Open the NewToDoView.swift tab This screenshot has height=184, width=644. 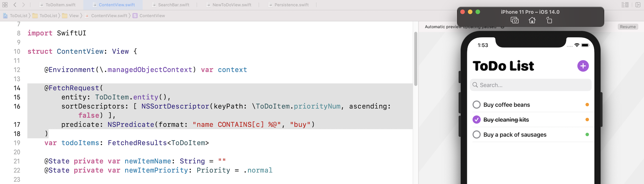(x=231, y=5)
